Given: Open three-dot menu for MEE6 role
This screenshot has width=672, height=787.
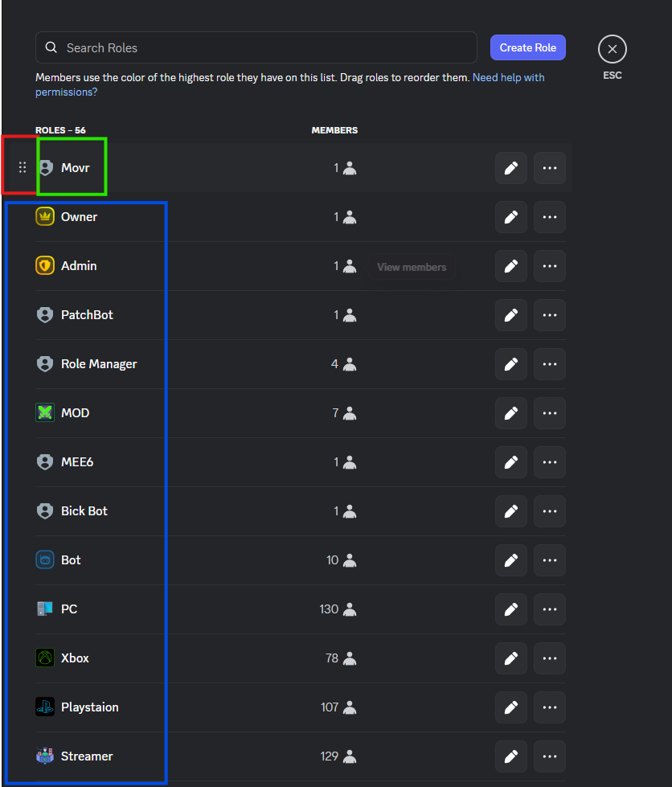Looking at the screenshot, I should 550,462.
